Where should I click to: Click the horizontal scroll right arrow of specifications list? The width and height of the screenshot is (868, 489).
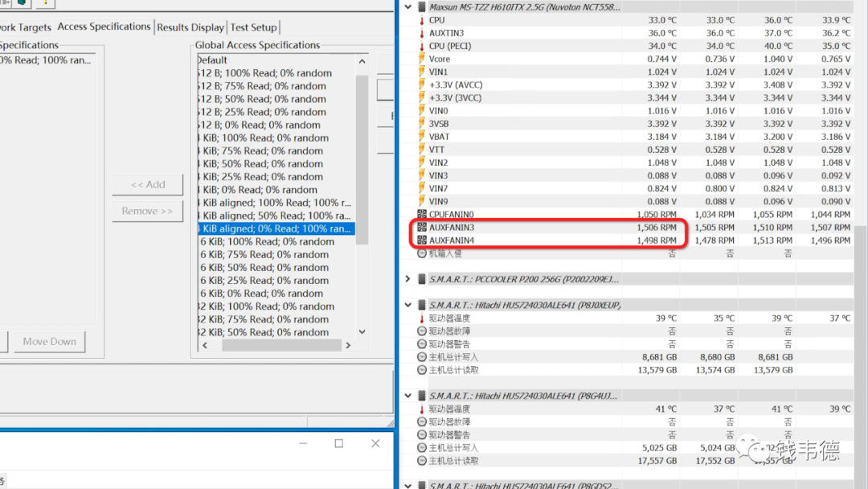[348, 345]
